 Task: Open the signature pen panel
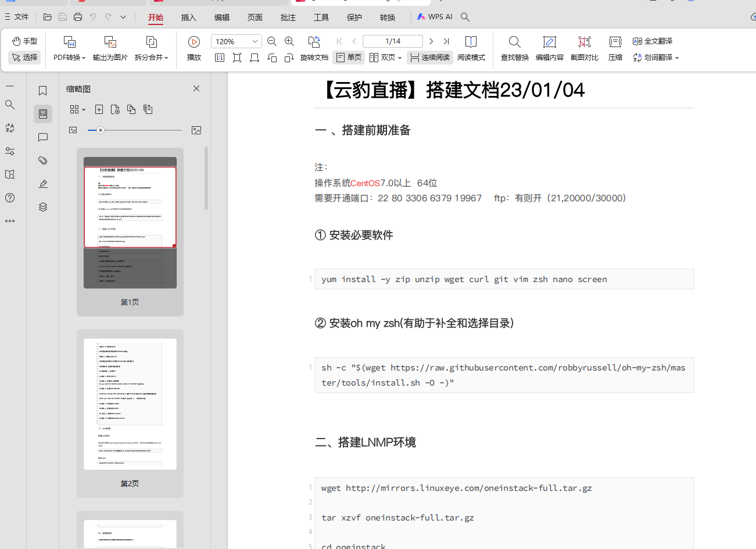43,184
